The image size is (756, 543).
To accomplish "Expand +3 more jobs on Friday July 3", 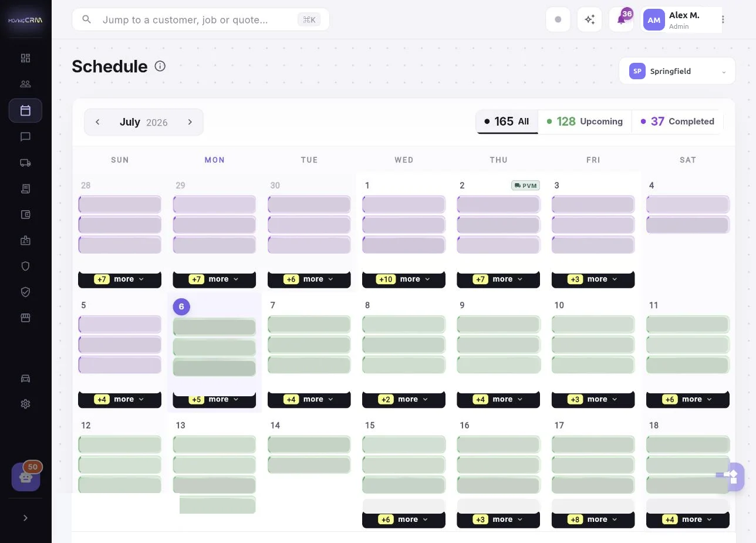I will 593,279.
